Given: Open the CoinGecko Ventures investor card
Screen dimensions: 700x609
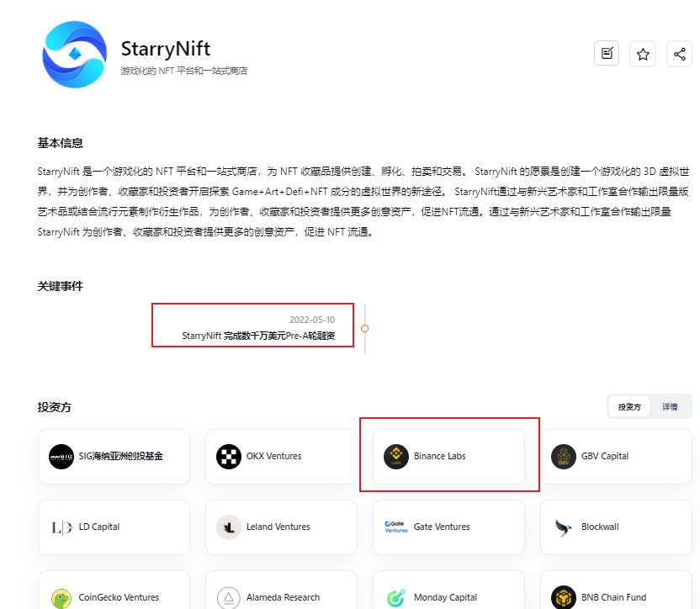Looking at the screenshot, I should pos(114,590).
